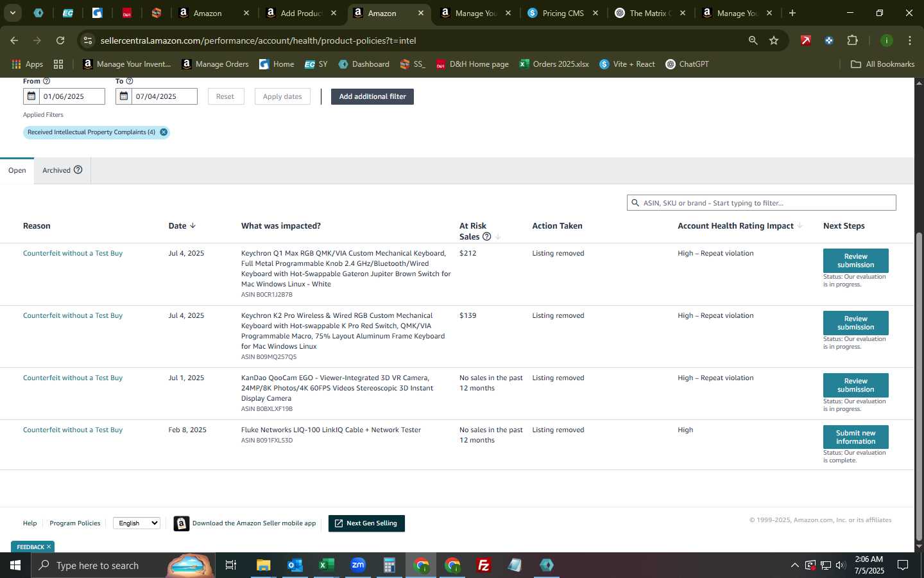Open the ChatGPT bookmark
The width and height of the screenshot is (924, 578).
[x=687, y=64]
